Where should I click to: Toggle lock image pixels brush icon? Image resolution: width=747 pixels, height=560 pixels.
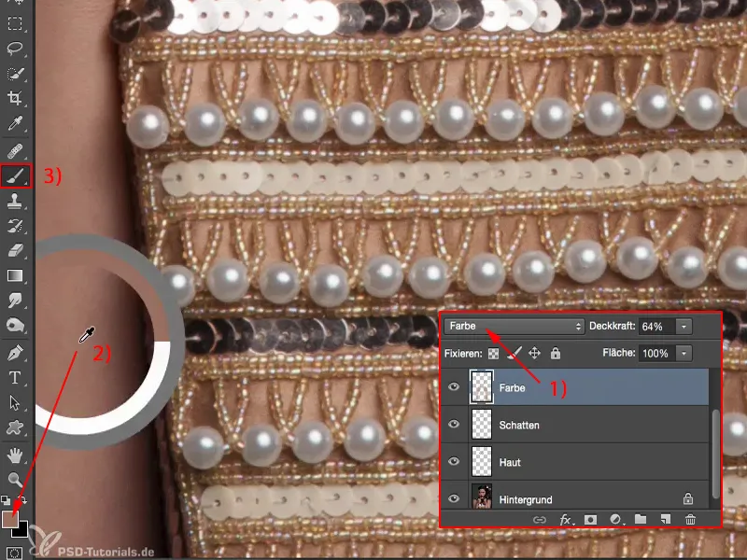tap(514, 353)
